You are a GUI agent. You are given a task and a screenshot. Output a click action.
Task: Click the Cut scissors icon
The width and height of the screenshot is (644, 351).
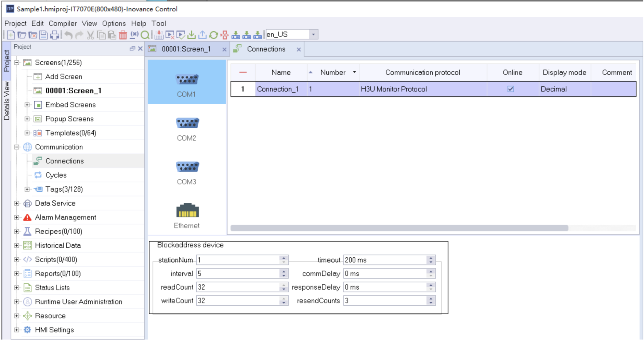pyautogui.click(x=91, y=35)
